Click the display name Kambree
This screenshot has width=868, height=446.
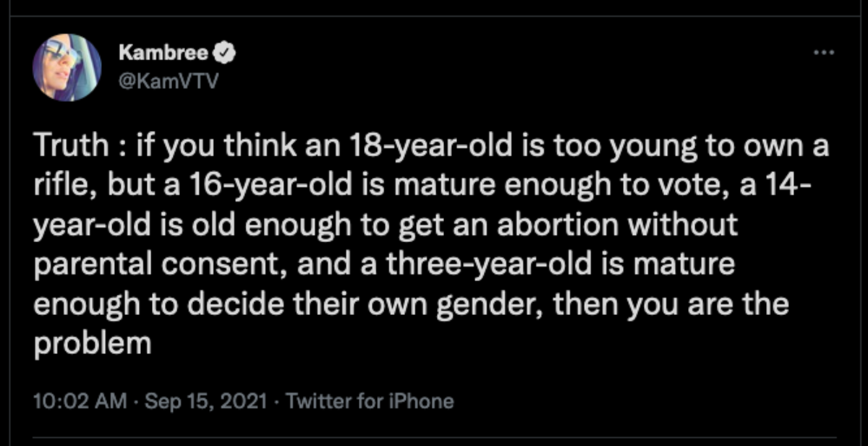coord(163,52)
